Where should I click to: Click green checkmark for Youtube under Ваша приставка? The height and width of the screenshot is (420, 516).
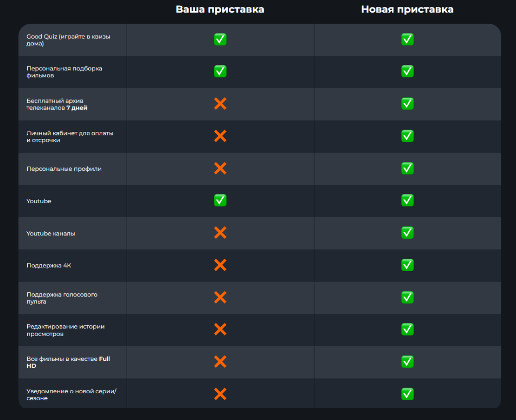click(x=220, y=200)
